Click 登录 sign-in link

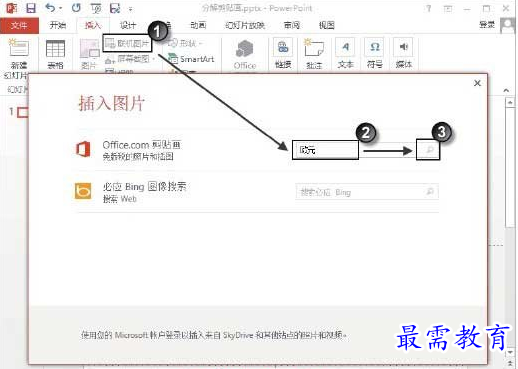tap(487, 25)
